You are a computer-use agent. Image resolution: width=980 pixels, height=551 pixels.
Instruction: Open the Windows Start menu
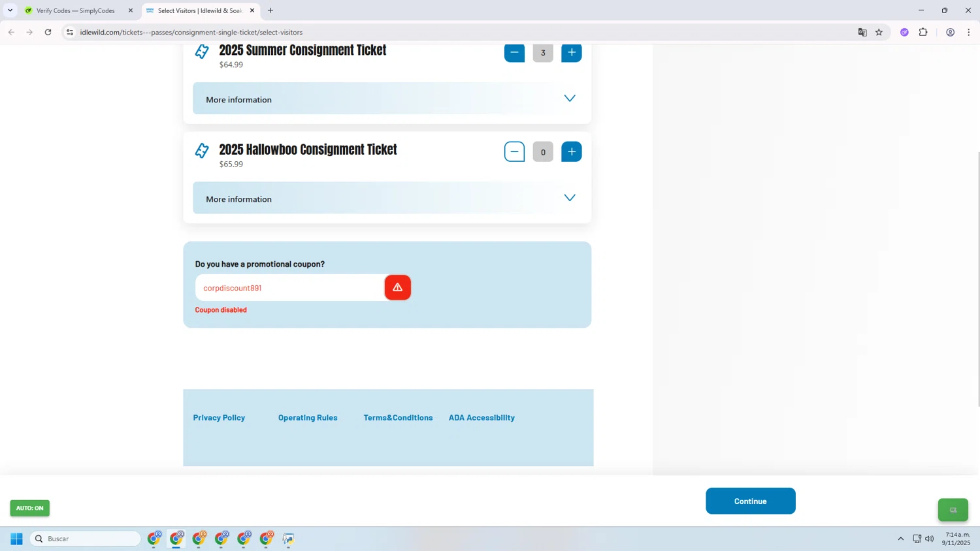coord(16,539)
